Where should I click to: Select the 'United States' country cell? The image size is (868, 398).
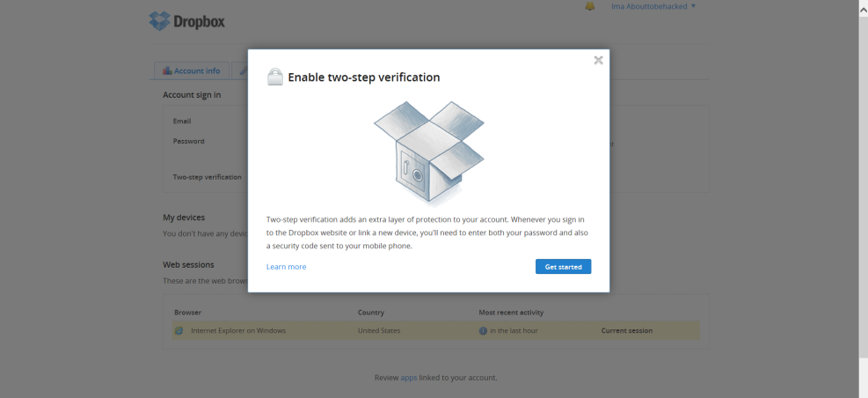tap(379, 330)
